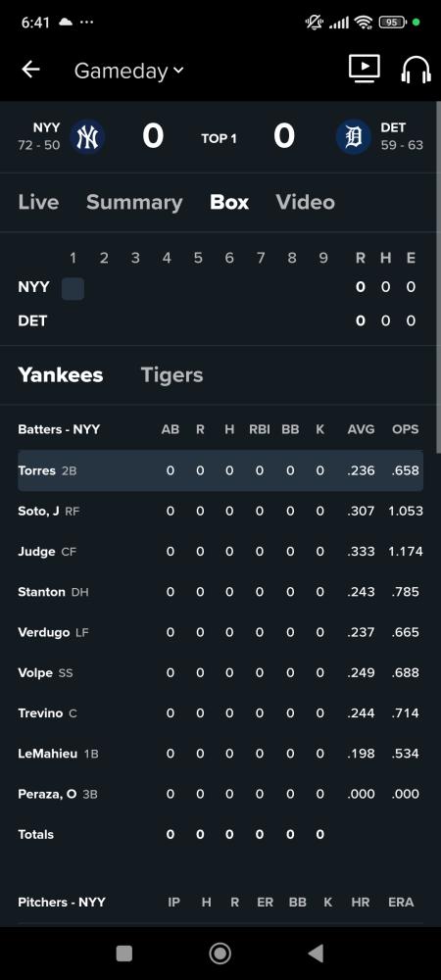This screenshot has height=980, width=441.
Task: Tap the Yankees team logo
Action: pos(87,136)
